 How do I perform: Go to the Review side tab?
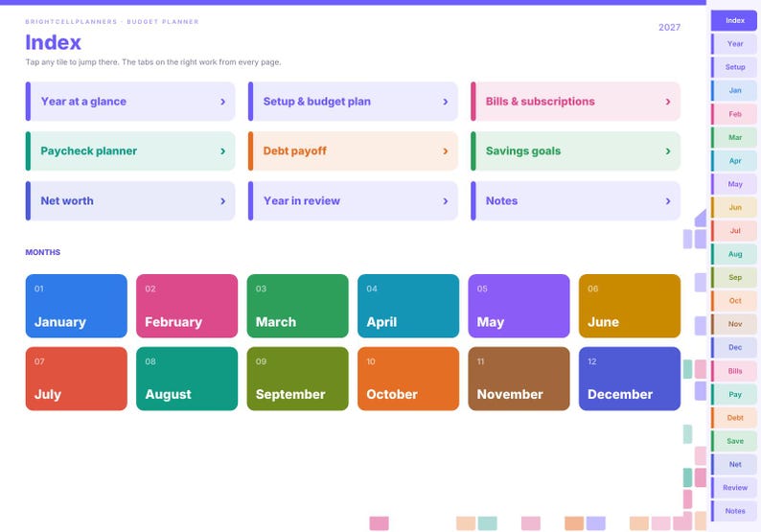coord(734,487)
